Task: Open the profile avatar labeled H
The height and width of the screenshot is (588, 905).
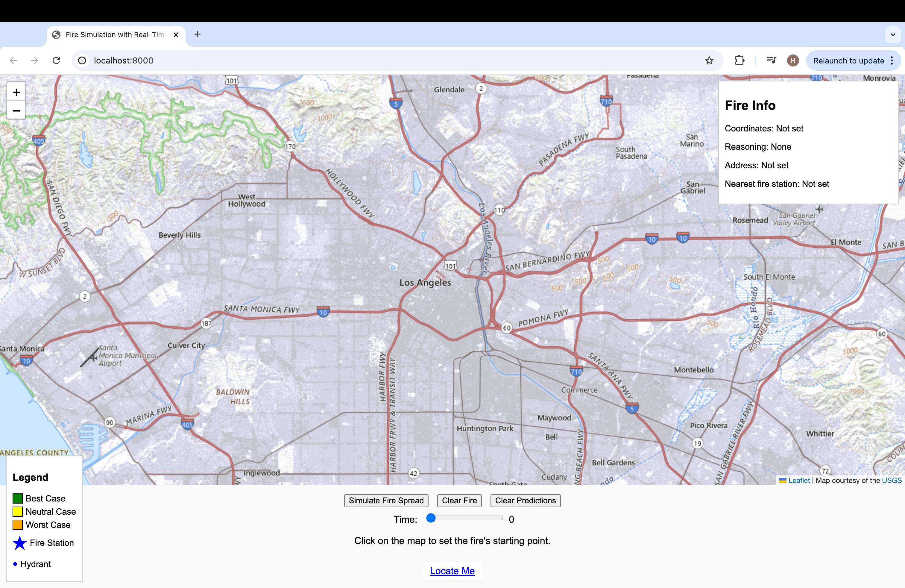Action: coord(793,60)
